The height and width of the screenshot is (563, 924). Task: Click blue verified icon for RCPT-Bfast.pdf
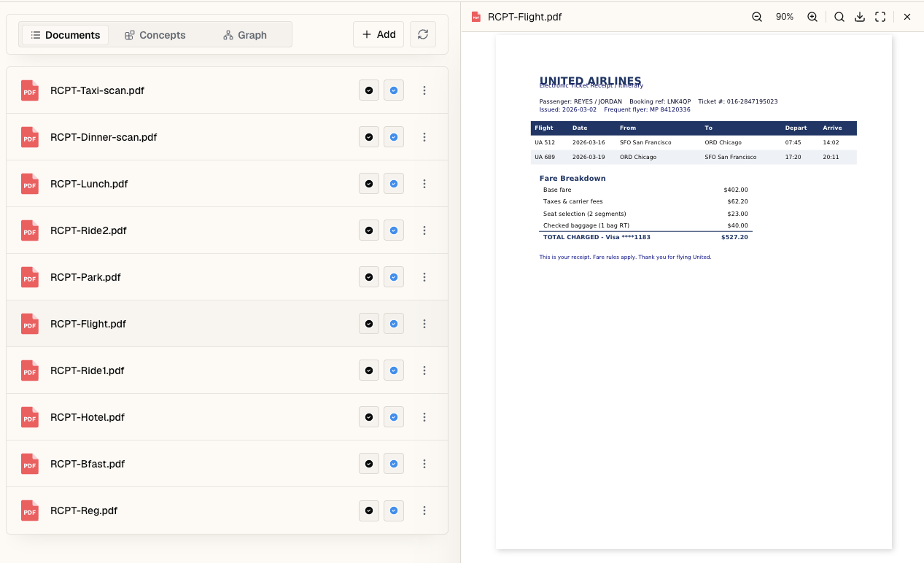tap(394, 464)
